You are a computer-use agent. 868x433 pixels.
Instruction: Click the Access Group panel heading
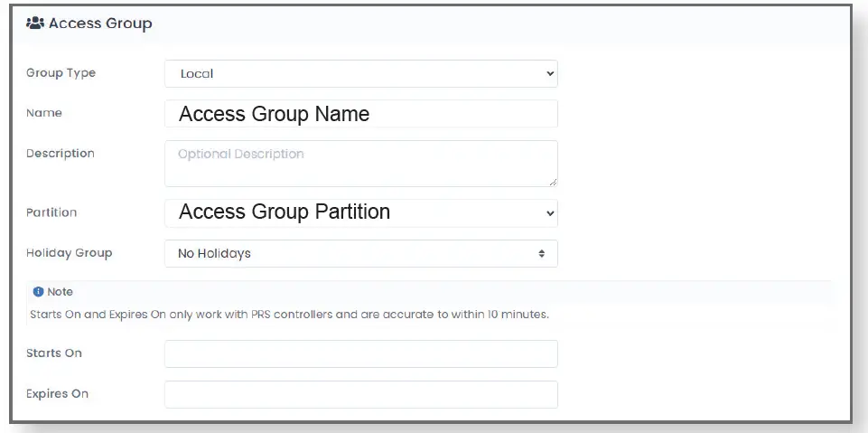click(99, 24)
